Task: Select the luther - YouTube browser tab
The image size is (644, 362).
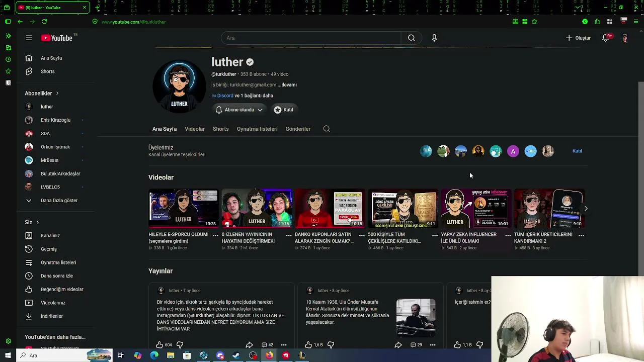Action: pyautogui.click(x=52, y=8)
